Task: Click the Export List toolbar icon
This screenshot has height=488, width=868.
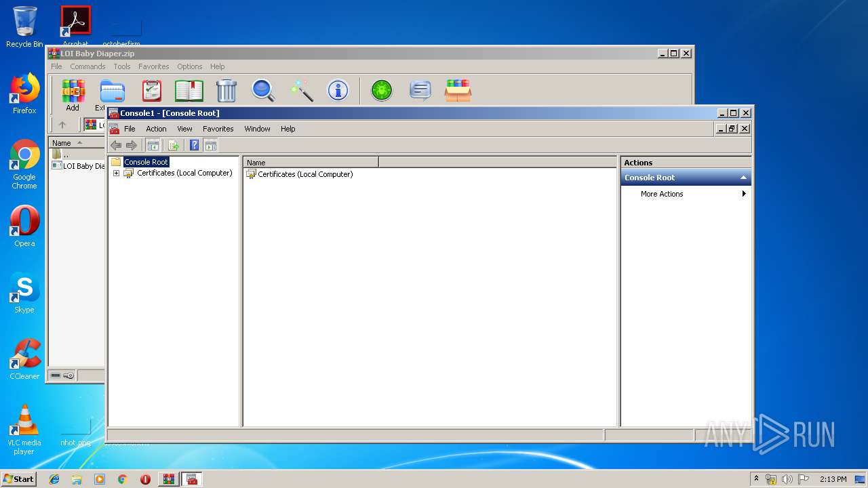Action: [x=174, y=145]
